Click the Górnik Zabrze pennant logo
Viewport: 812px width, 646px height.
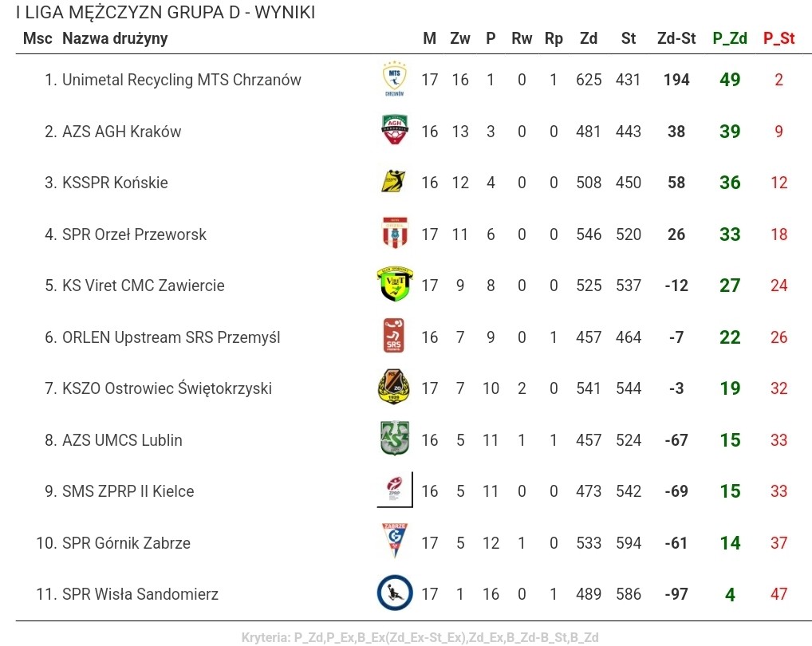point(395,541)
